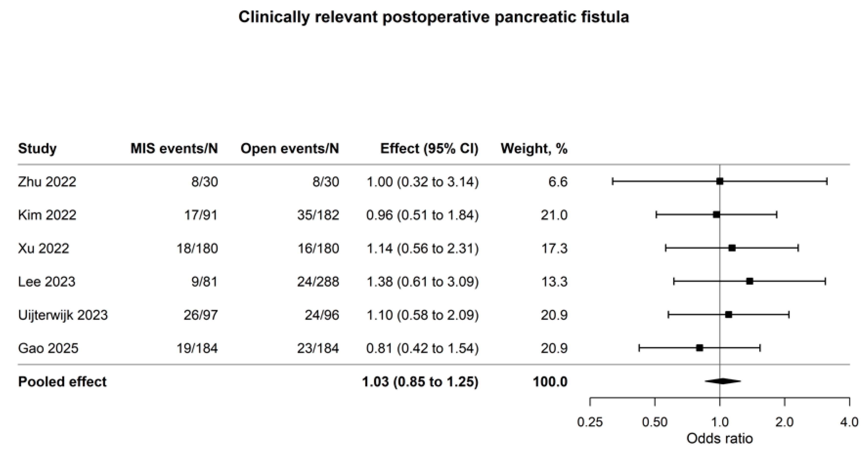Click the Gao 2025 square marker

[x=700, y=348]
